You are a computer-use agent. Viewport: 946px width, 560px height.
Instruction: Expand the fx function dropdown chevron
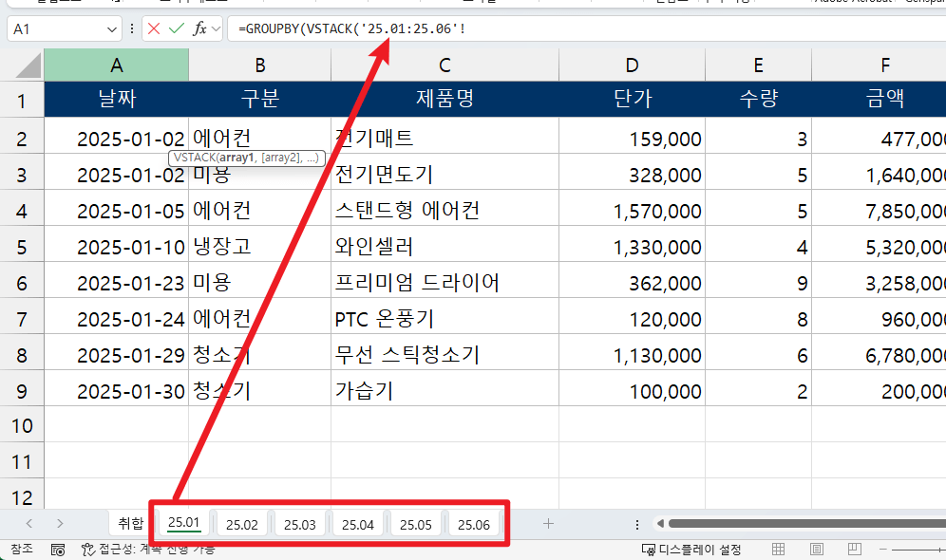[x=216, y=28]
